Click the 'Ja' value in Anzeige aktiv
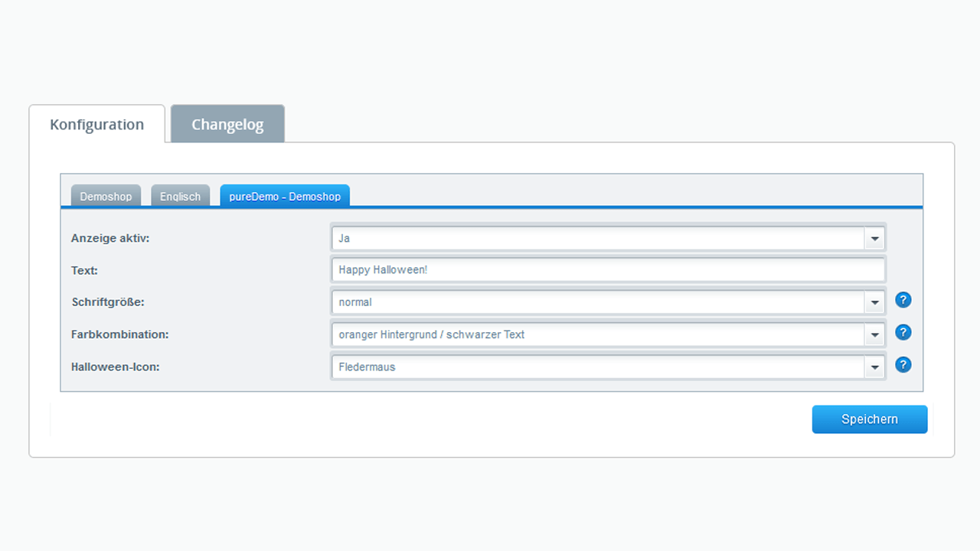 (x=345, y=238)
